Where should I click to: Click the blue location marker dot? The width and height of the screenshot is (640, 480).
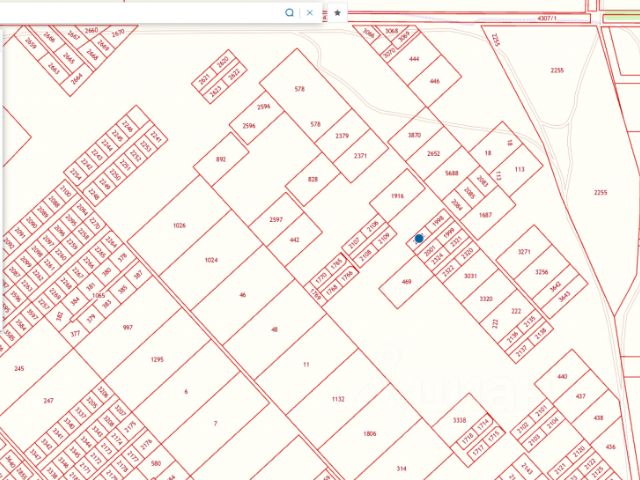[419, 238]
